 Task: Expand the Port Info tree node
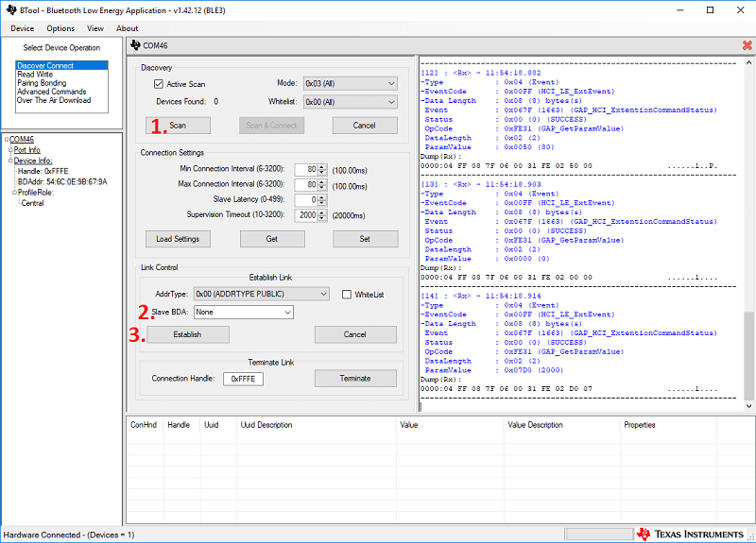[x=10, y=150]
